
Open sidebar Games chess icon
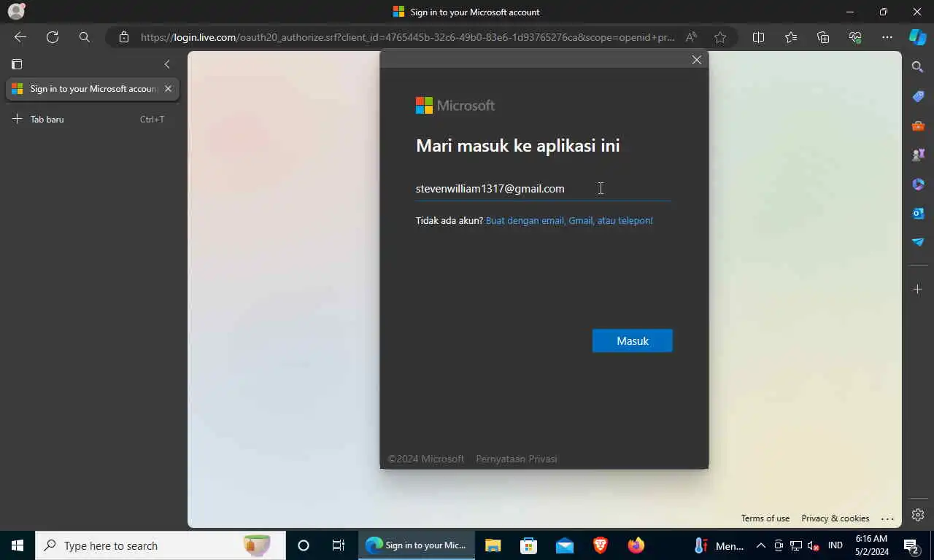[x=918, y=155]
